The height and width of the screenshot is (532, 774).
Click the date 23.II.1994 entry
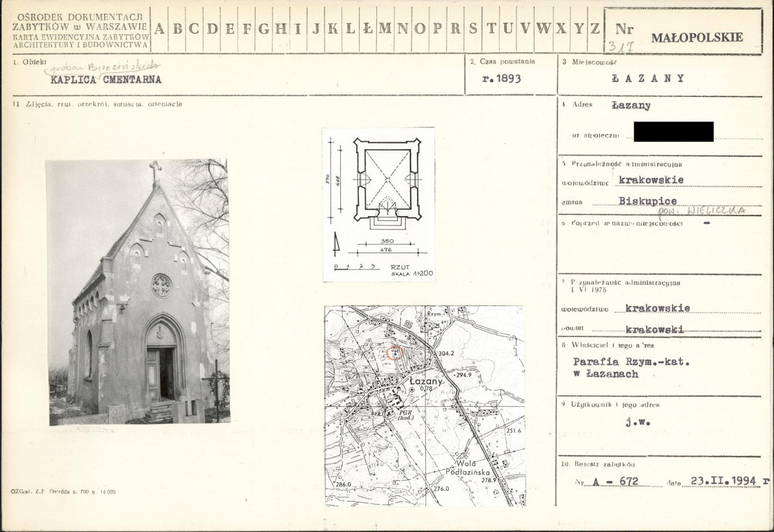tap(724, 481)
